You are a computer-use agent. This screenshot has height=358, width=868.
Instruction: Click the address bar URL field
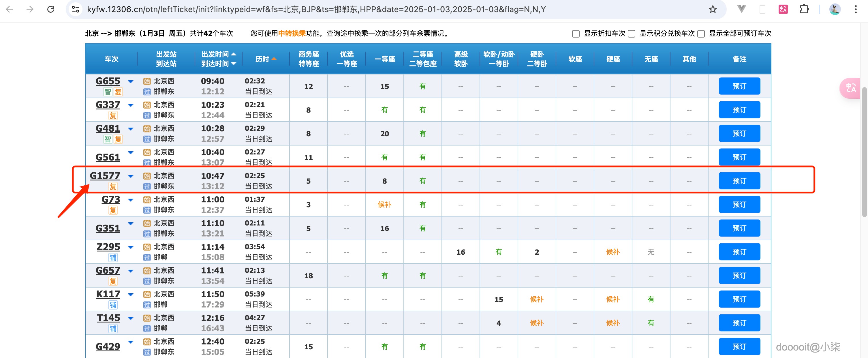303,9
